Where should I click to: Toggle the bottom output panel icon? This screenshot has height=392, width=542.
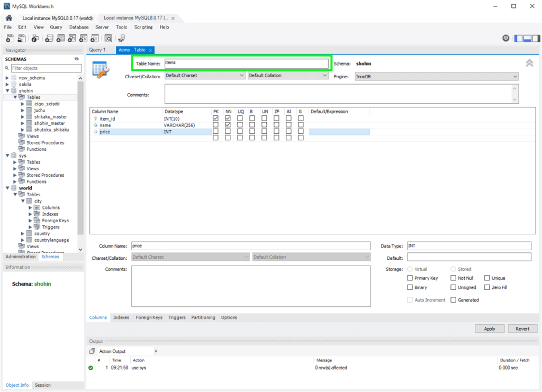click(x=527, y=38)
